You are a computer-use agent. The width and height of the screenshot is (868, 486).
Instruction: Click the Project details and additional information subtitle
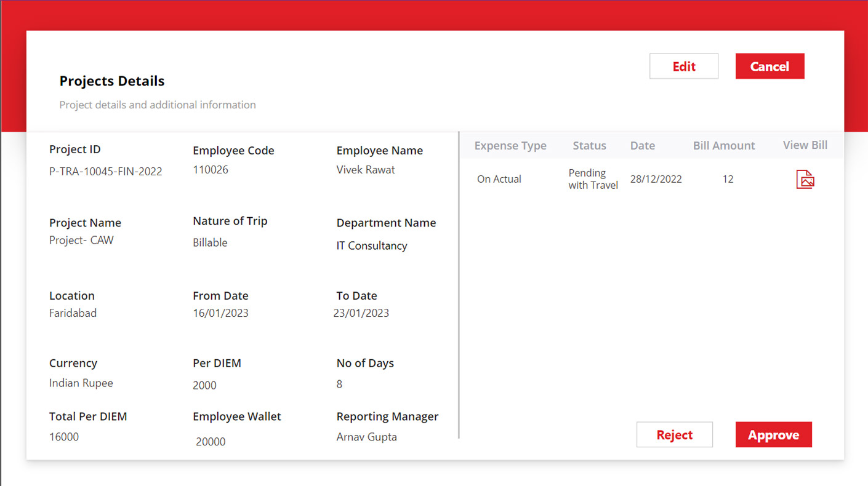tap(158, 105)
